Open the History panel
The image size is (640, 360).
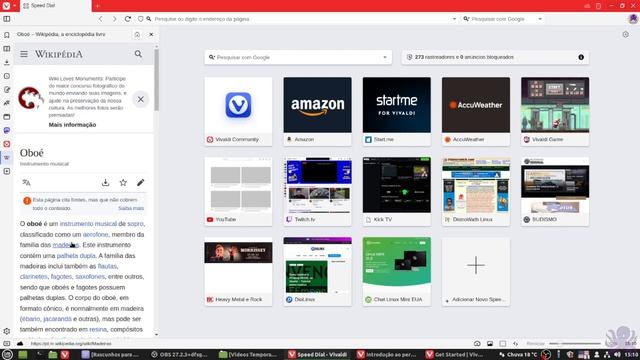(7, 76)
